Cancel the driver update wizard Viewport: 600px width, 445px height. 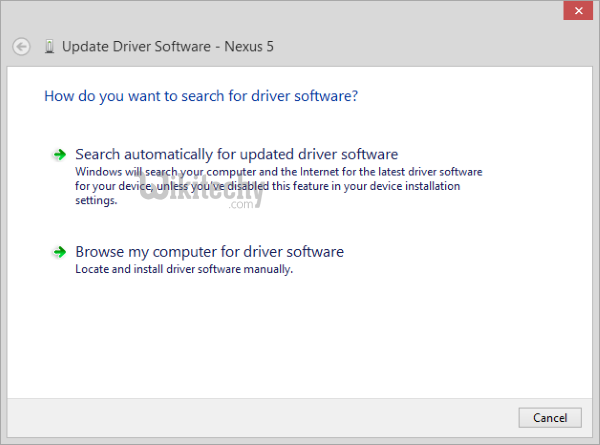pyautogui.click(x=550, y=417)
